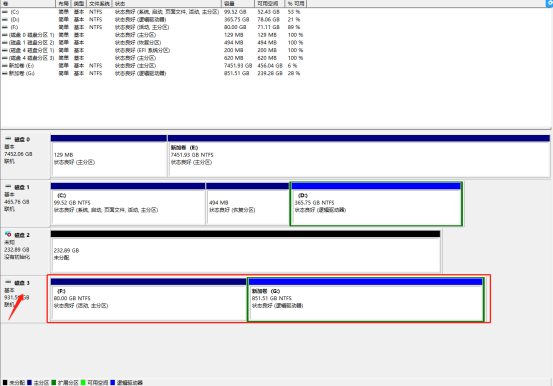Screen dimensions: 553x386
Task: Click the 磁盘 0 label in the disk list
Action: [22, 139]
